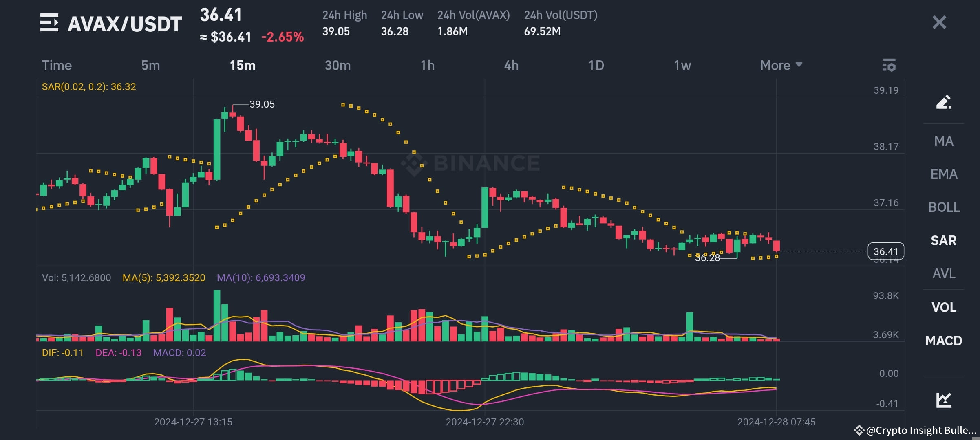Image resolution: width=980 pixels, height=440 pixels.
Task: Switch to the 1h timeframe tab
Action: coord(428,65)
